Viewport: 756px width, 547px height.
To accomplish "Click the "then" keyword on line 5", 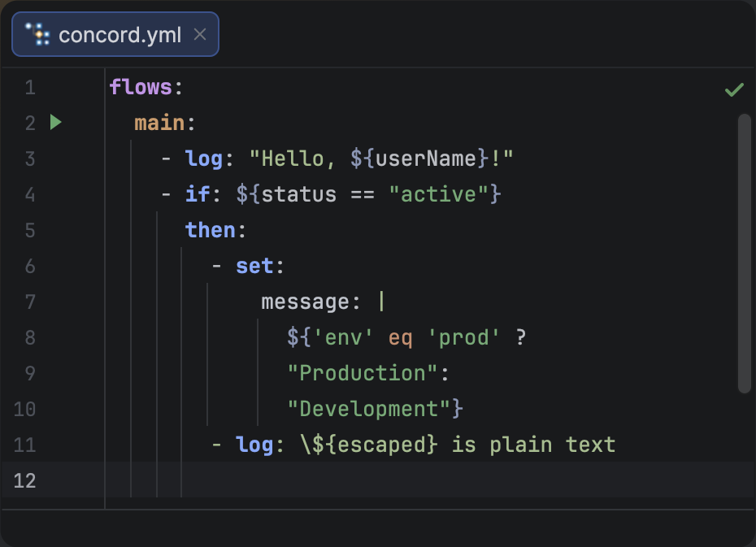I will point(210,230).
